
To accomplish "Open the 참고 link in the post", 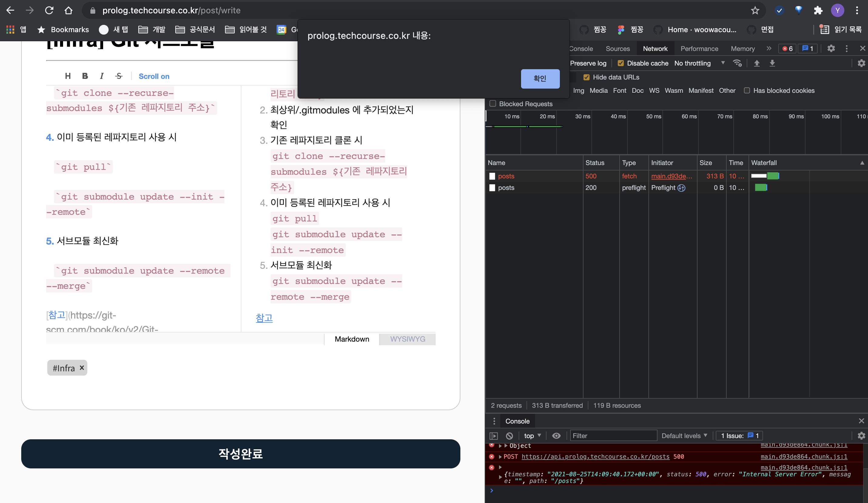I will 264,318.
